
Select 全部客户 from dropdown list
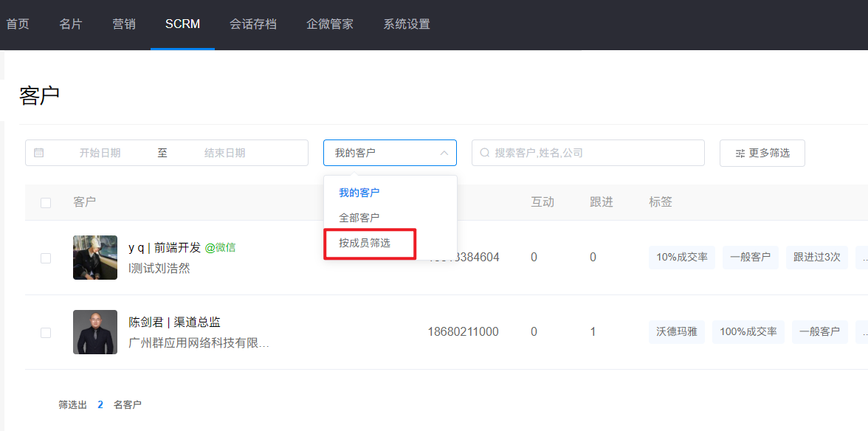pos(359,218)
